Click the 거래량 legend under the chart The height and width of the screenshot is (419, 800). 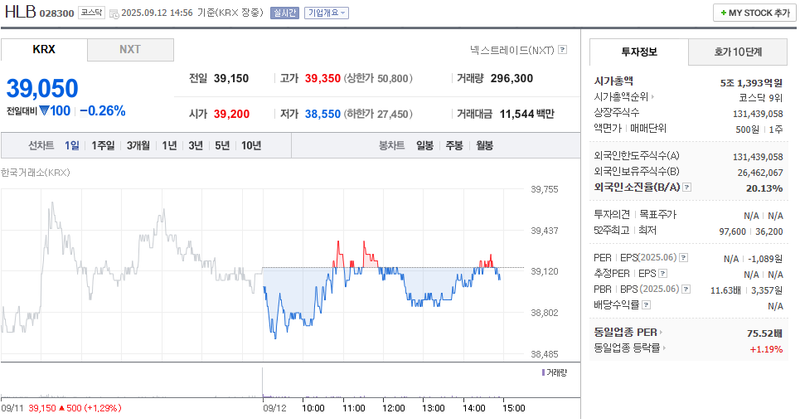(554, 373)
